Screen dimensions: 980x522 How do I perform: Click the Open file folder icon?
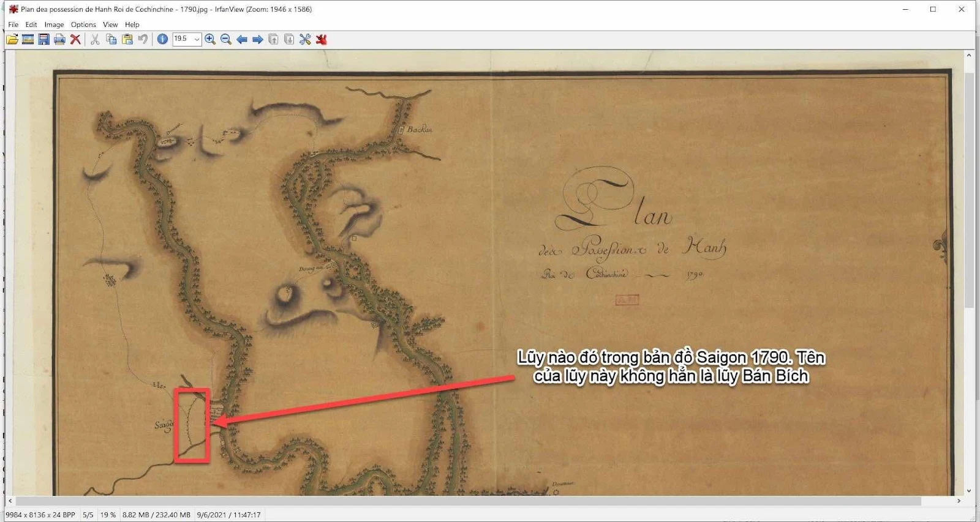[12, 39]
